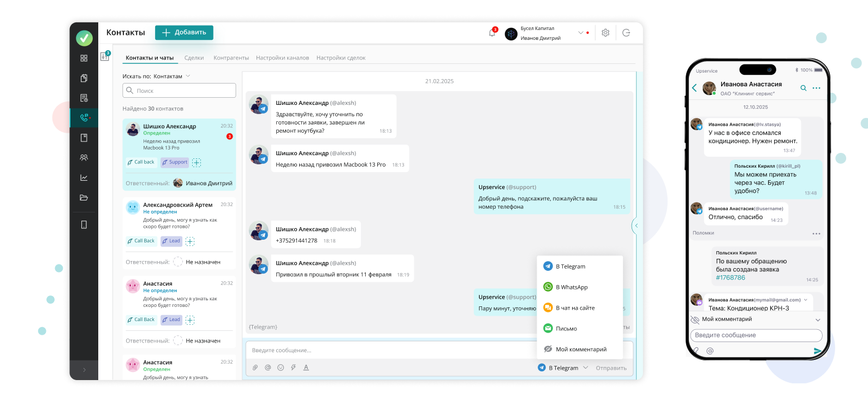Viewport: 868px width, 403px height.
Task: Click the text formatting A icon
Action: coord(306,368)
